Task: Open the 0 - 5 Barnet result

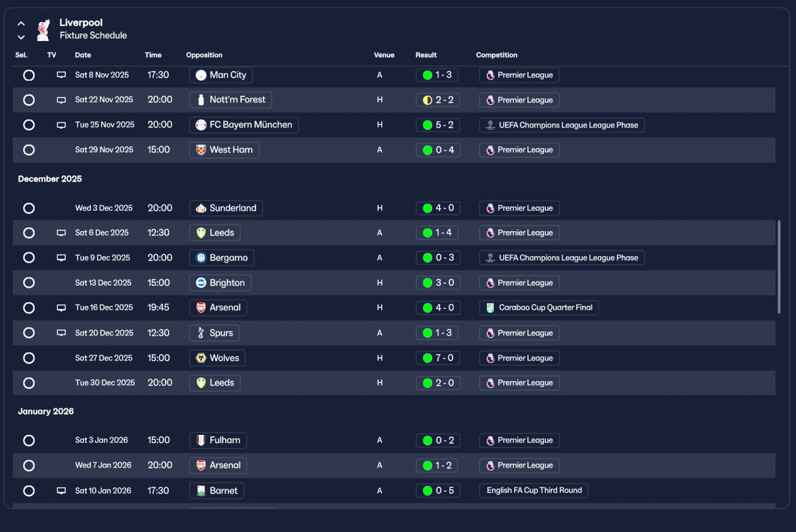Action: 438,490
